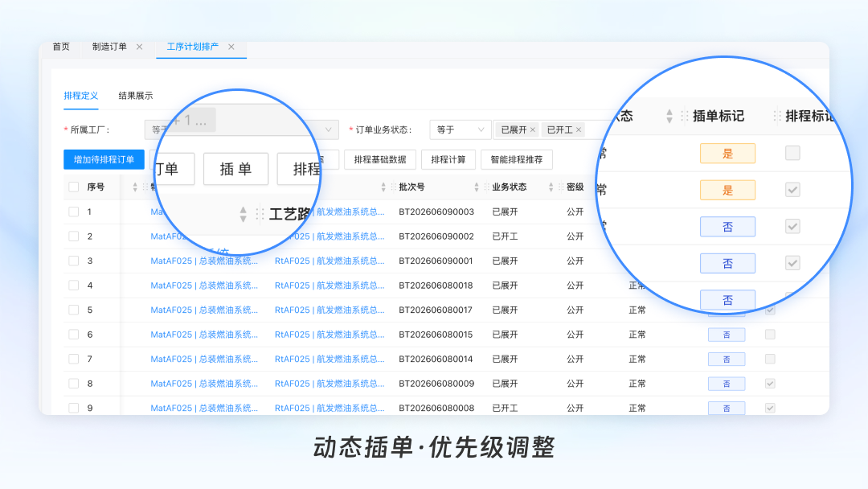Select row 8 checkbox

74,384
